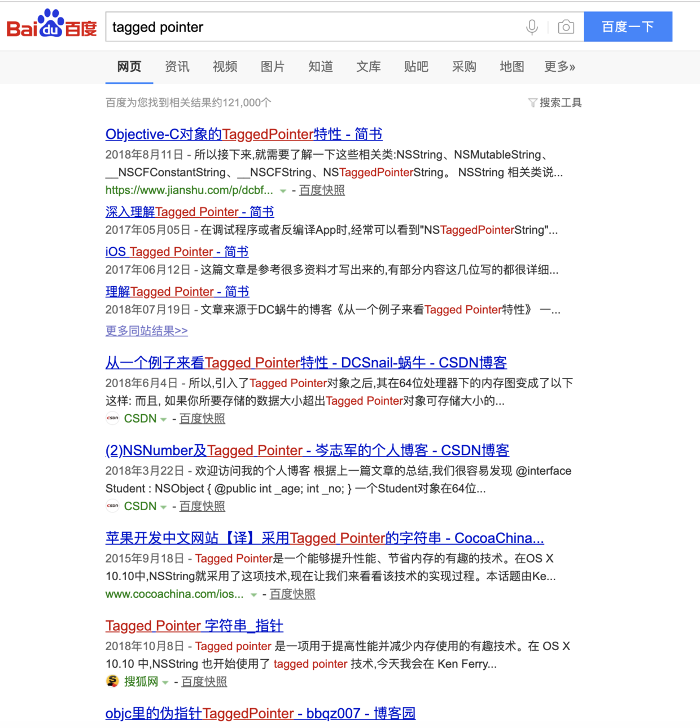700x728 pixels.
Task: Activate voice search with the microphone icon
Action: point(531,27)
